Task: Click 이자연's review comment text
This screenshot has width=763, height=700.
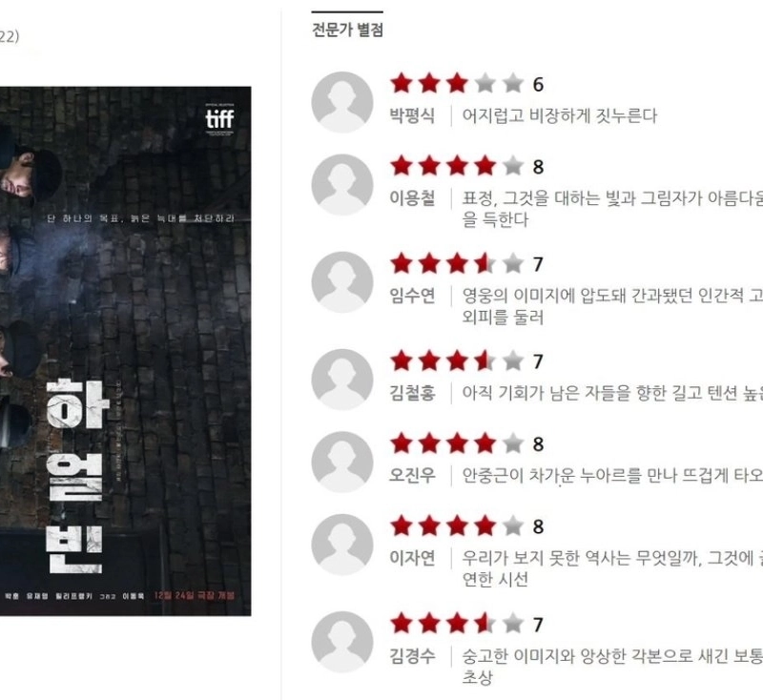Action: click(x=612, y=568)
